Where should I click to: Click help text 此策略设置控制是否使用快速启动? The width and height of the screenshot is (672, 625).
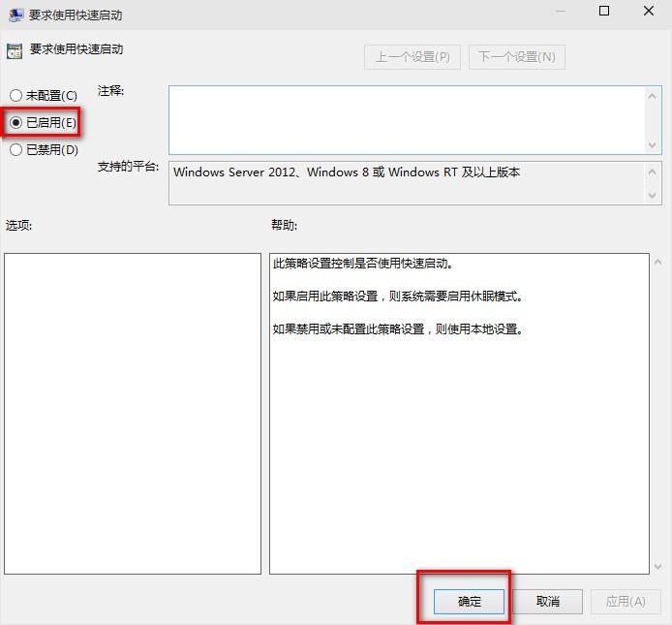362,263
